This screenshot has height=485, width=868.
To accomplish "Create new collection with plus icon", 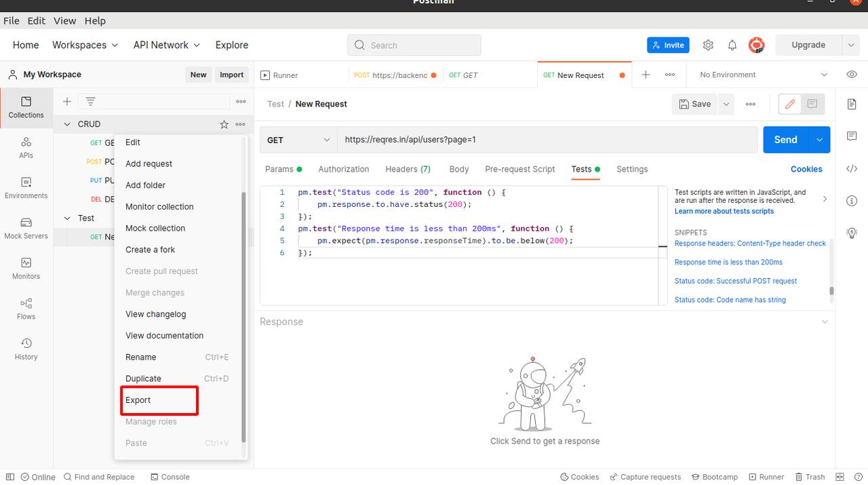I will 66,102.
